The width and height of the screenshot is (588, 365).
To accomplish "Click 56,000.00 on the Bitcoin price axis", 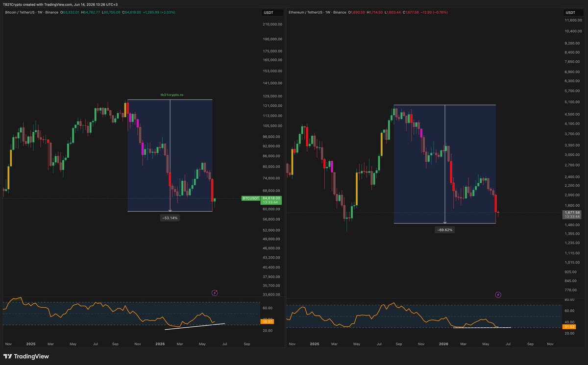I will 272,219.
